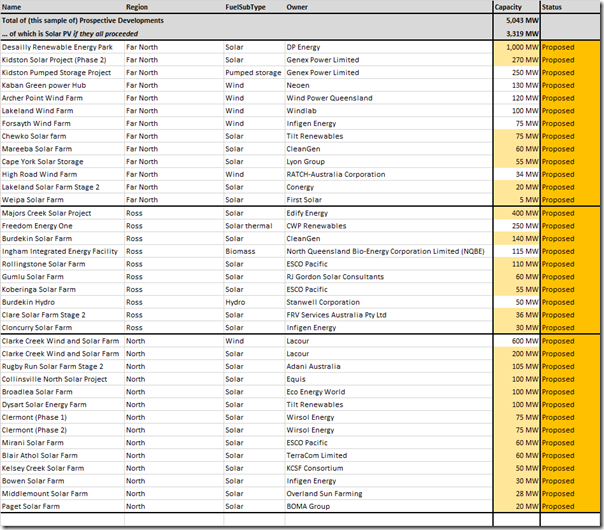The width and height of the screenshot is (604, 530).
Task: Click the Owner column header
Action: click(389, 7)
